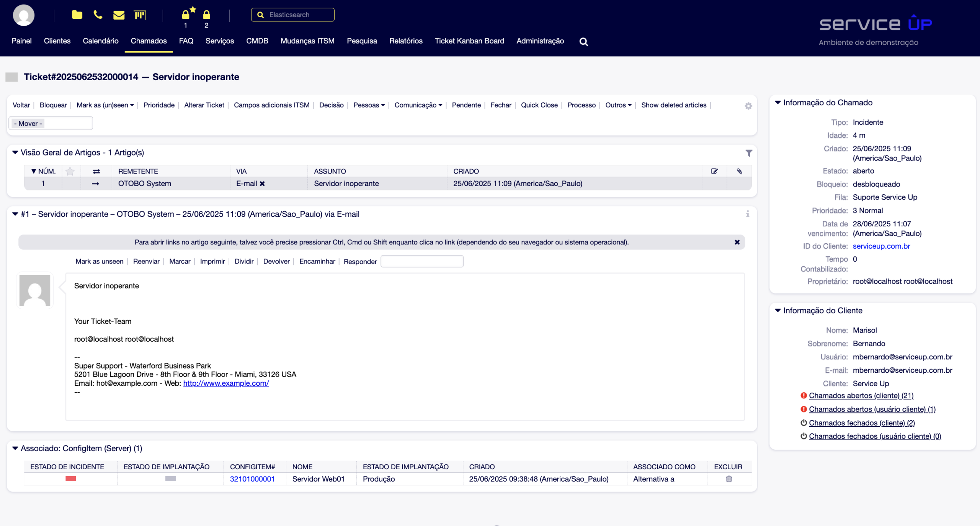Click the article sender avatar
The width and height of the screenshot is (980, 526).
click(35, 290)
